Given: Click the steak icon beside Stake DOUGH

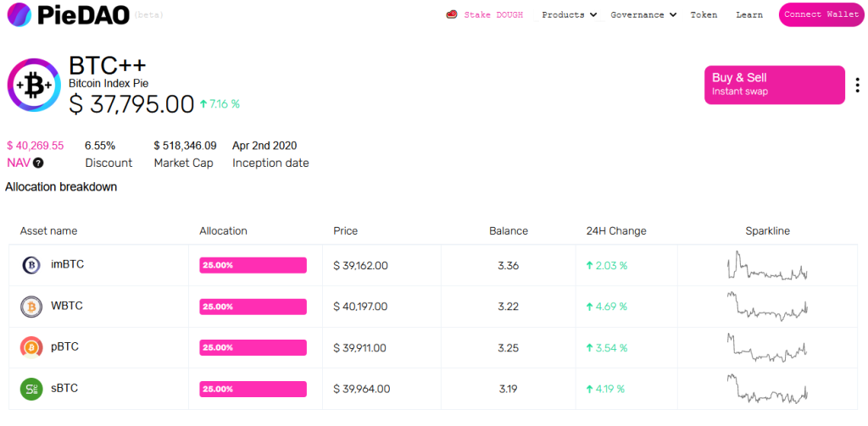Looking at the screenshot, I should coord(452,15).
